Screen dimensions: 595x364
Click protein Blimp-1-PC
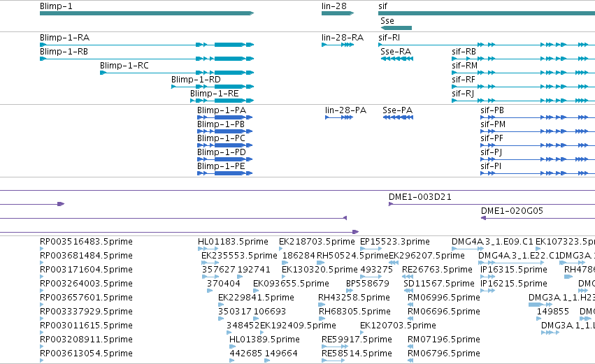[224, 145]
